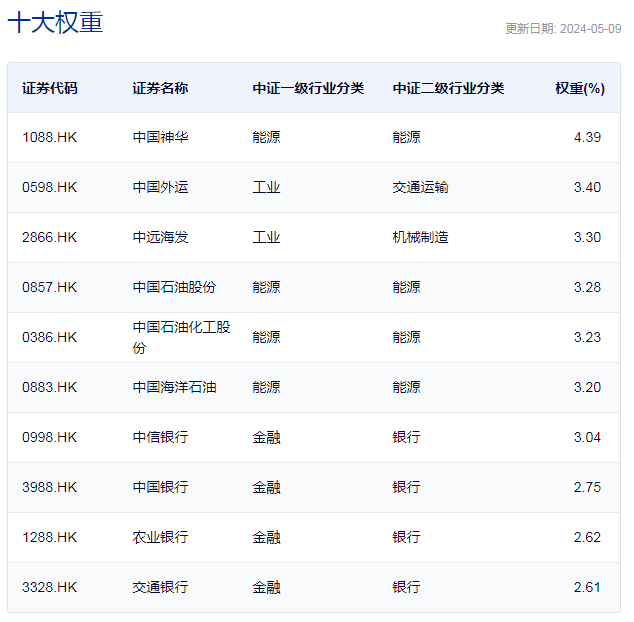Click weight value 2.62

pyautogui.click(x=587, y=537)
